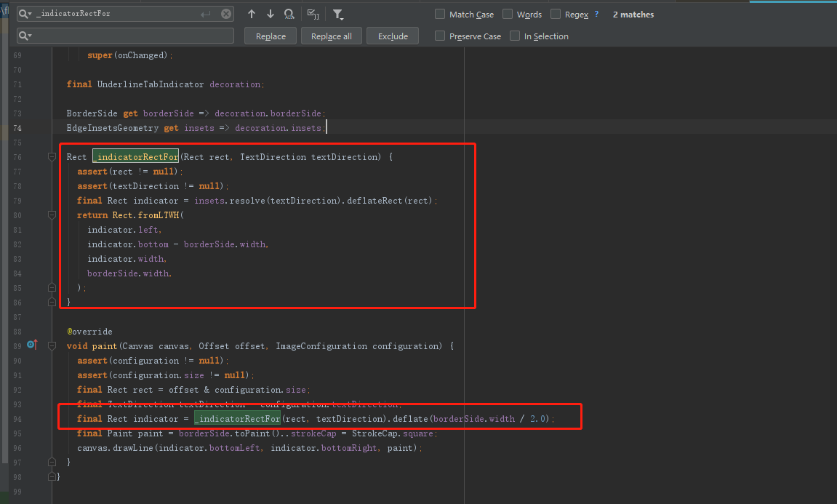Viewport: 837px width, 504px height.
Task: Click 'indicator.bottom' on line 82
Action: coord(128,244)
